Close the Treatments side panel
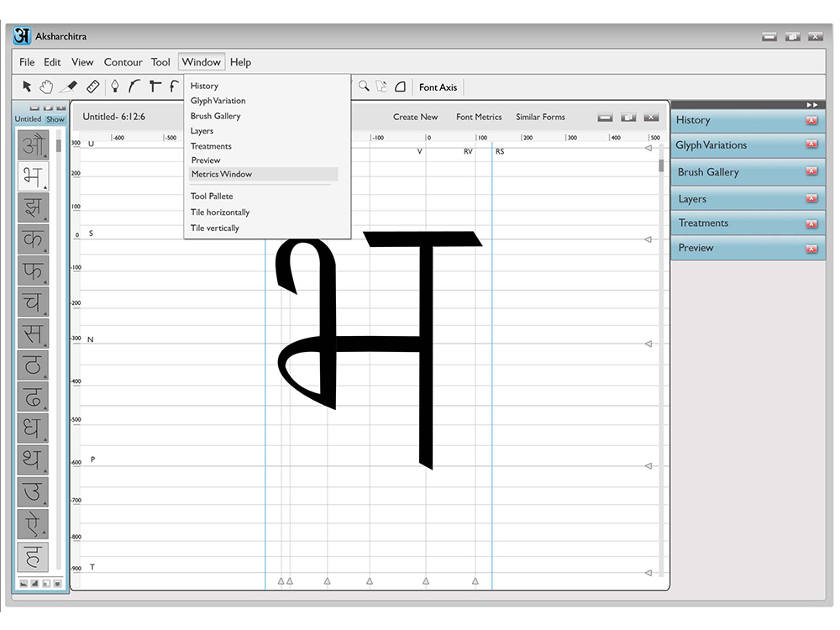The image size is (840, 630). (811, 223)
